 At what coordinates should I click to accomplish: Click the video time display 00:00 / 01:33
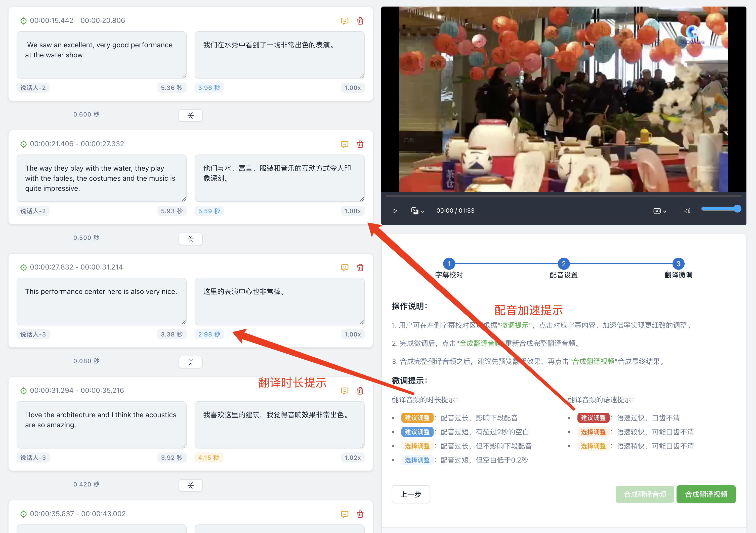pos(455,210)
